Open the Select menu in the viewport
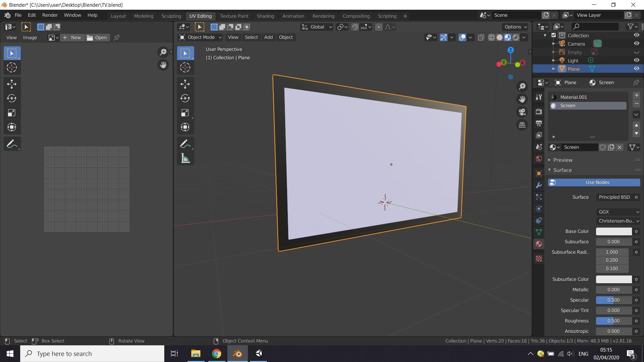644x362 pixels. coord(251,37)
